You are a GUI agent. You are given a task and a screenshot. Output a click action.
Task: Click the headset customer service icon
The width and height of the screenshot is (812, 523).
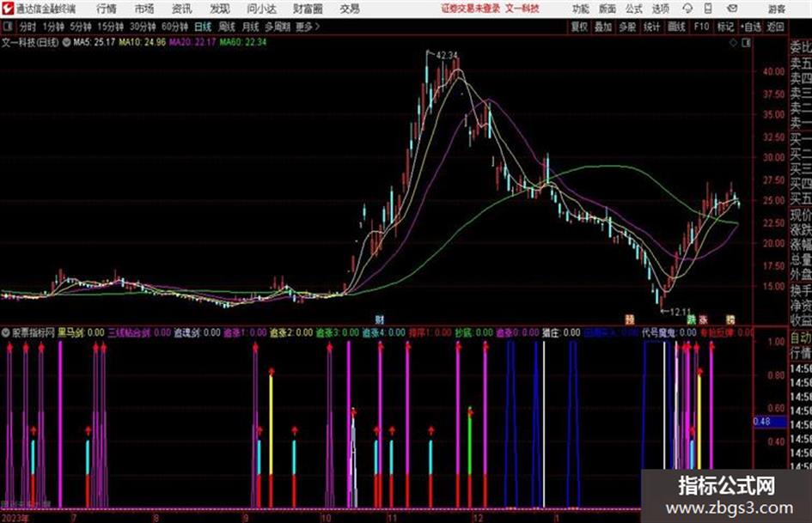coord(687,9)
